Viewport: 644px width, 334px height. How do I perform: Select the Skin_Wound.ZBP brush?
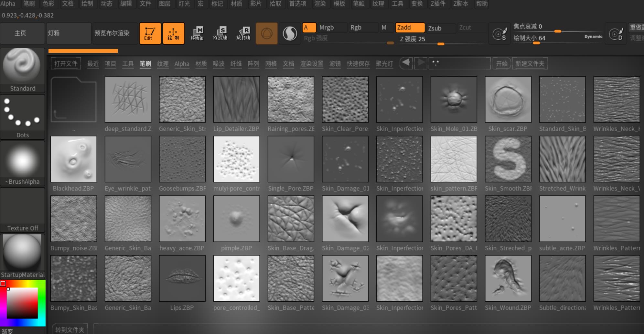pos(508,278)
